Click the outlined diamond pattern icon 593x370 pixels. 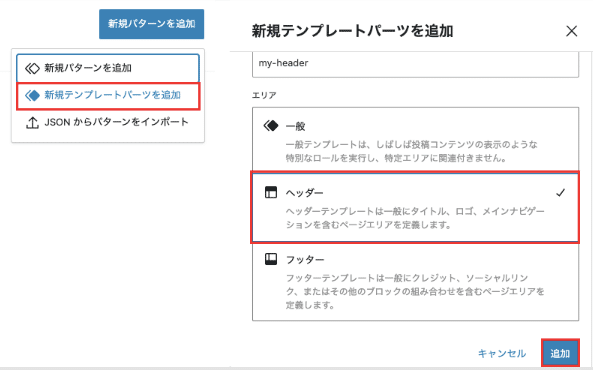coord(32,68)
